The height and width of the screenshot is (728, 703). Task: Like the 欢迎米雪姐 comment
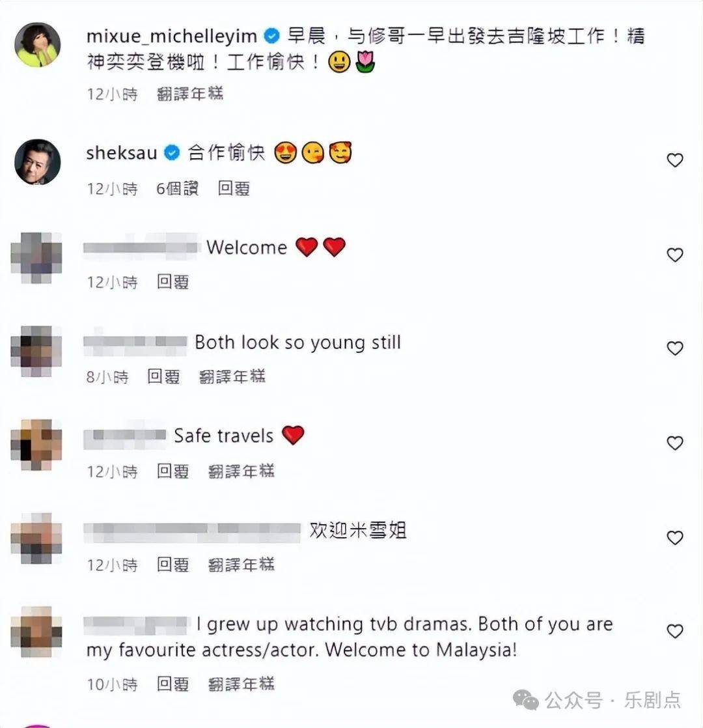675,538
